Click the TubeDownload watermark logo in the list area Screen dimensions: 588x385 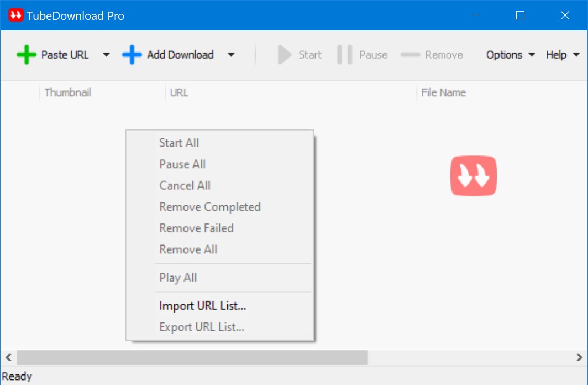point(473,176)
